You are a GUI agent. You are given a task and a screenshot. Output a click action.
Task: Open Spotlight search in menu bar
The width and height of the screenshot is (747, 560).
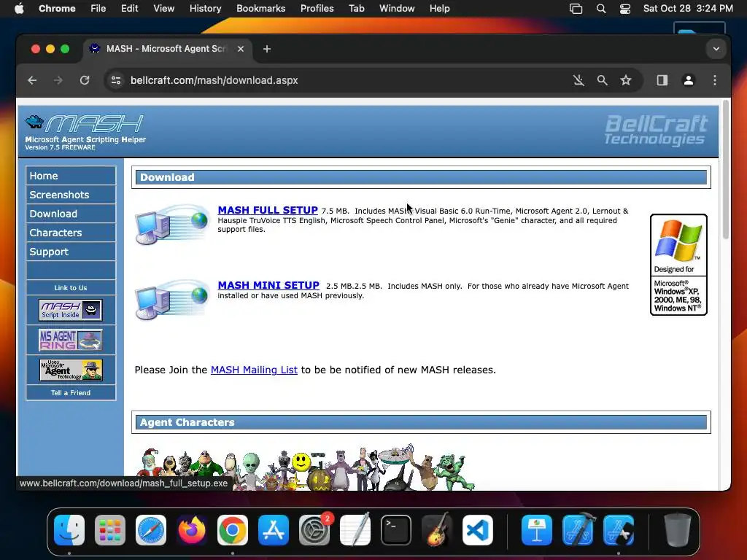(601, 9)
